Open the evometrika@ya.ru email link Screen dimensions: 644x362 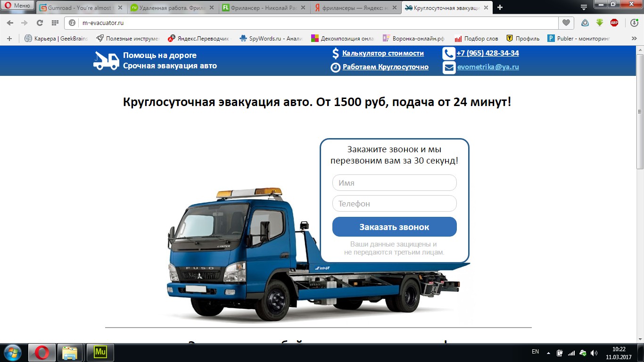pyautogui.click(x=488, y=67)
